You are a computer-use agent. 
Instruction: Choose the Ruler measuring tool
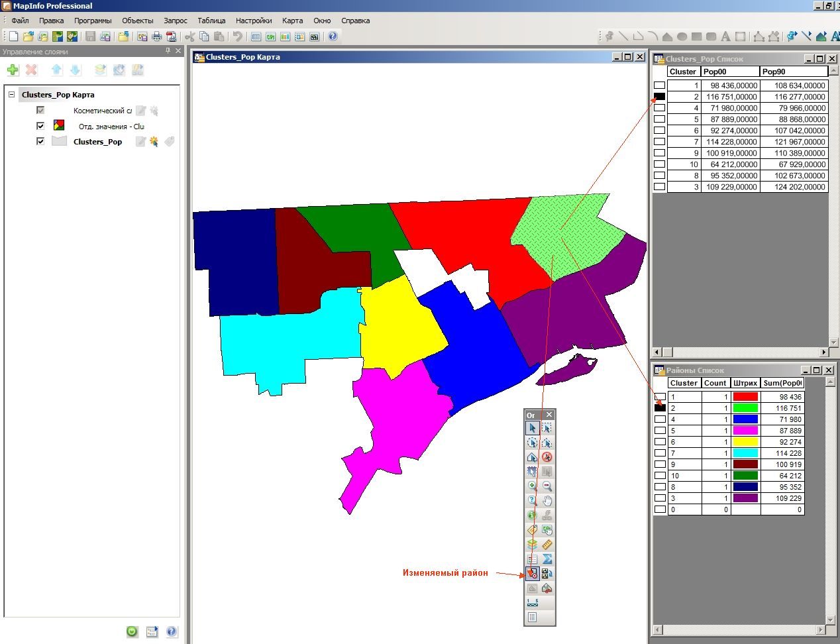pyautogui.click(x=547, y=545)
